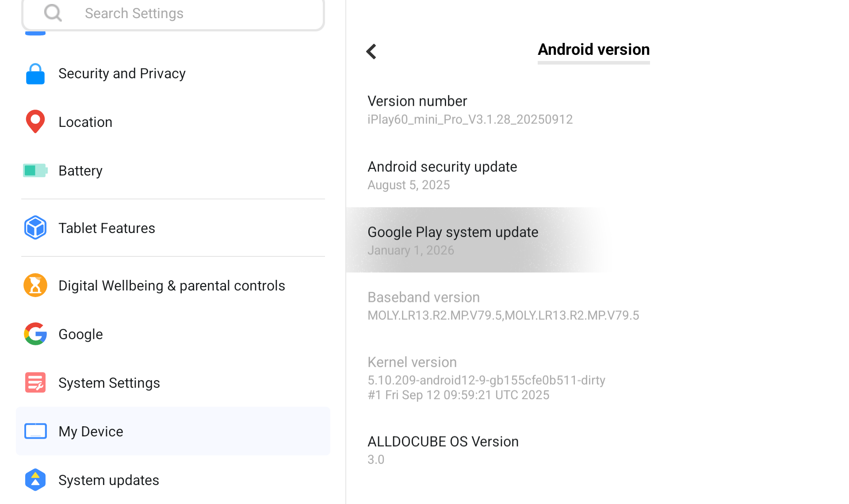Tap the Kernel version entry

pyautogui.click(x=486, y=378)
